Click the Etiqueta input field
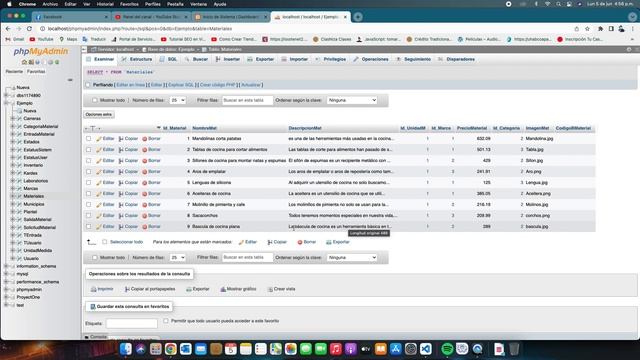 click(x=132, y=323)
